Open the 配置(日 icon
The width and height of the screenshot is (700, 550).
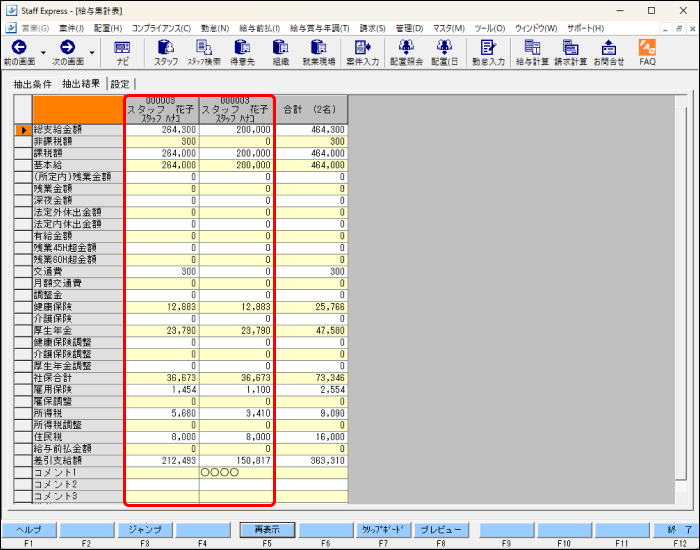(x=445, y=52)
